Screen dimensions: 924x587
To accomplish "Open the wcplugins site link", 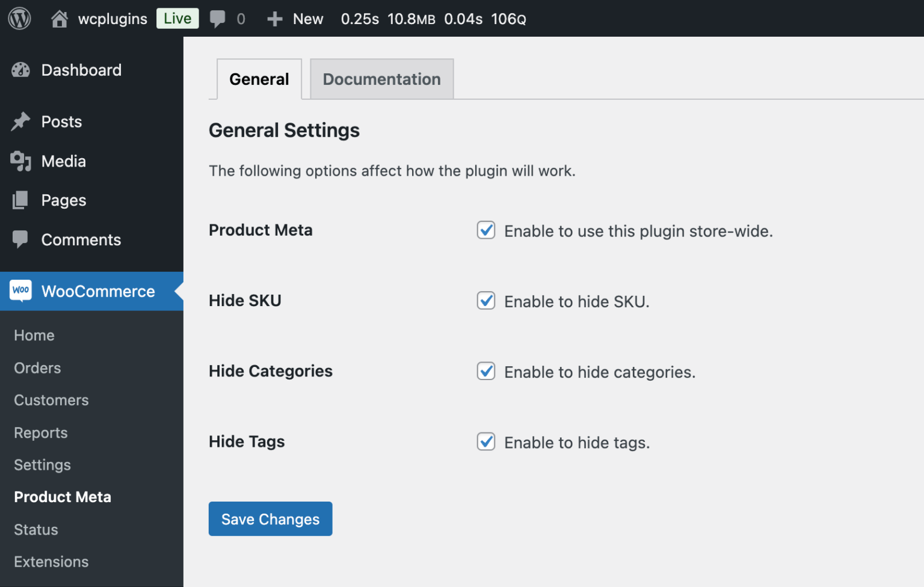I will point(112,18).
